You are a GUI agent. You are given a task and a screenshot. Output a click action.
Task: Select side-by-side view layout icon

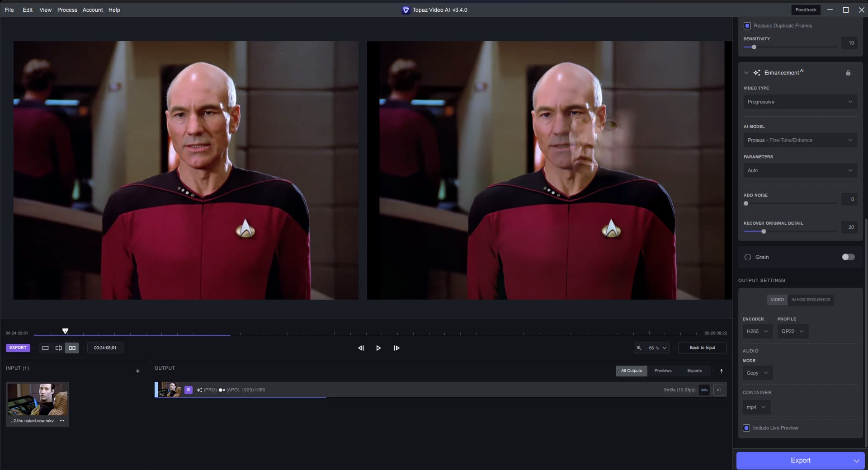(x=72, y=348)
